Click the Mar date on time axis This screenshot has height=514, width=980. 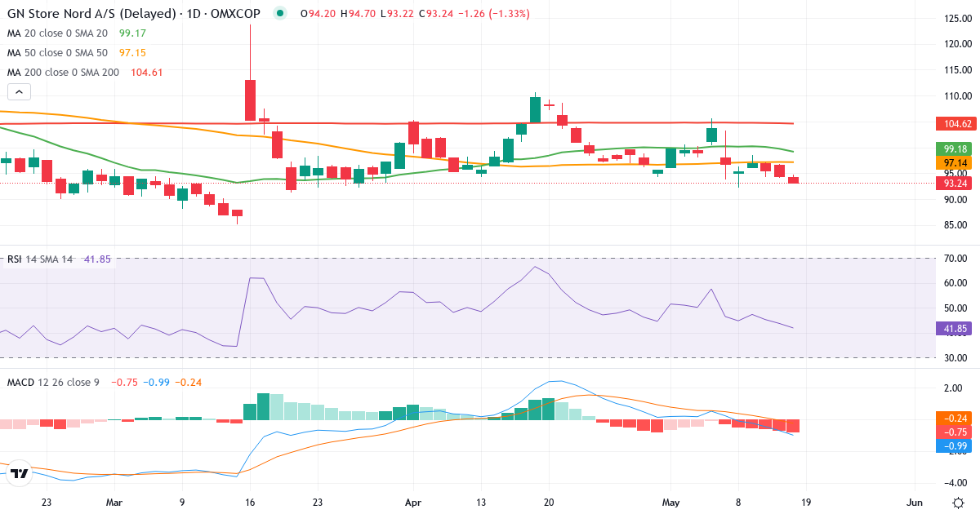[x=114, y=503]
